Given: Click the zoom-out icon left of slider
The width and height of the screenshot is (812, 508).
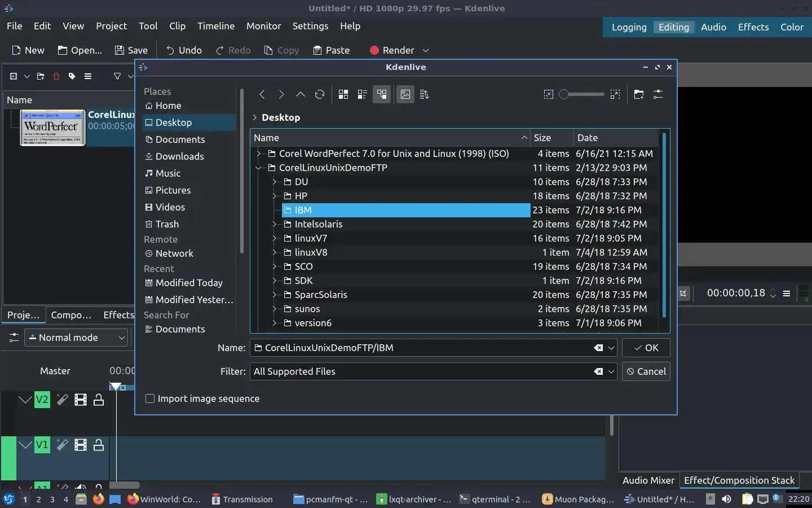Looking at the screenshot, I should click(548, 95).
